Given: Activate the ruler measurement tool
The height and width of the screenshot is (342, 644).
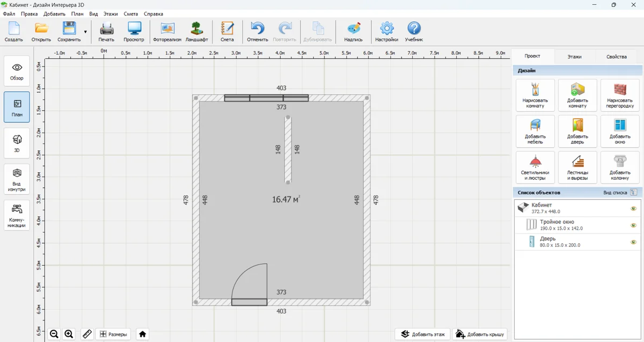Looking at the screenshot, I should 87,334.
